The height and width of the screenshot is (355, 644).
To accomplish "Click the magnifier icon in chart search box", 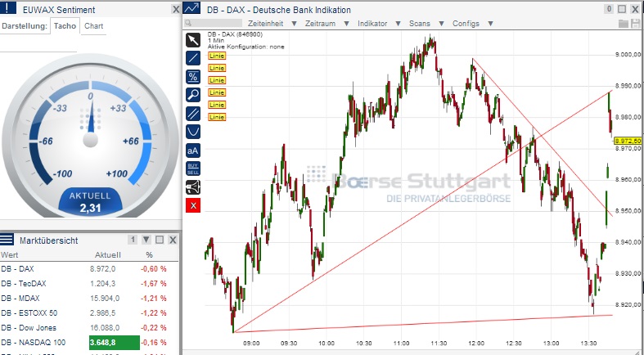I will click(x=188, y=24).
